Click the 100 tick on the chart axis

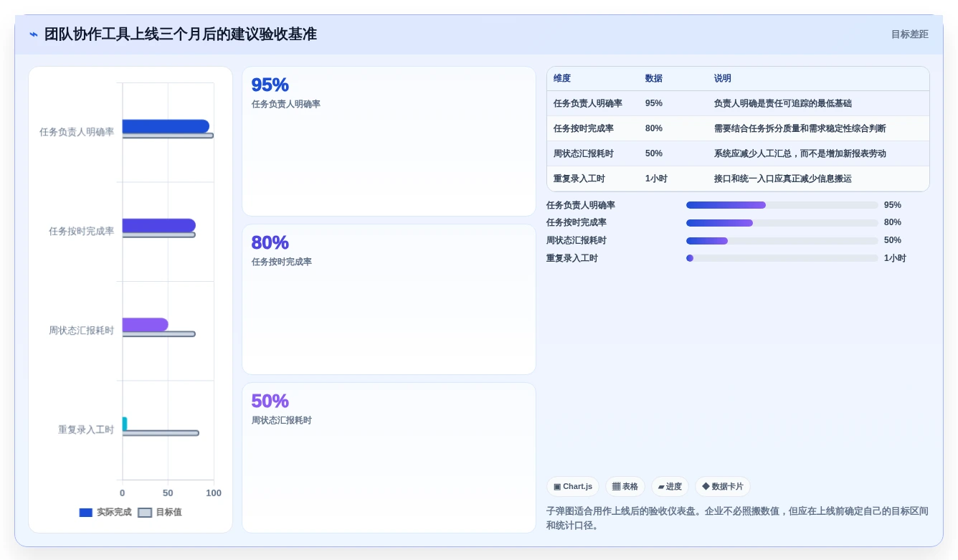click(214, 493)
